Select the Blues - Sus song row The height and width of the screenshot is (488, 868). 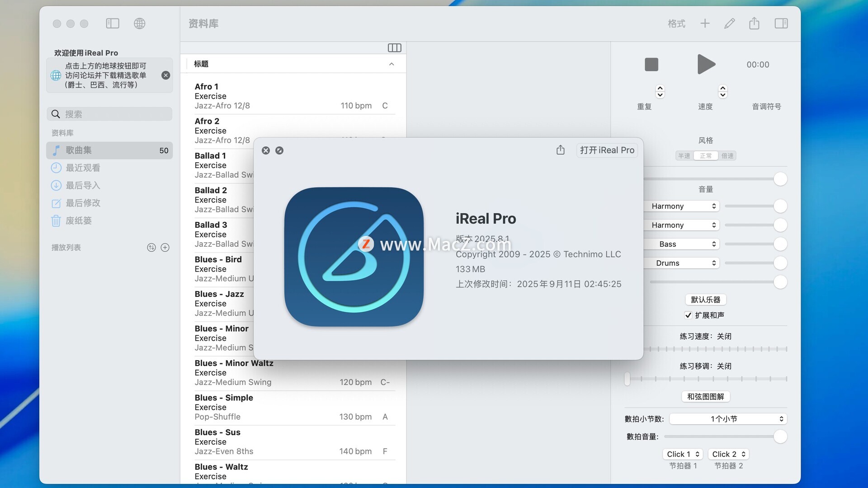pos(294,442)
